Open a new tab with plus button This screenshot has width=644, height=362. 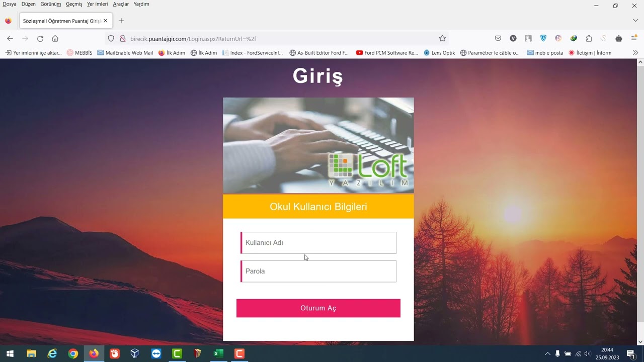tap(121, 21)
